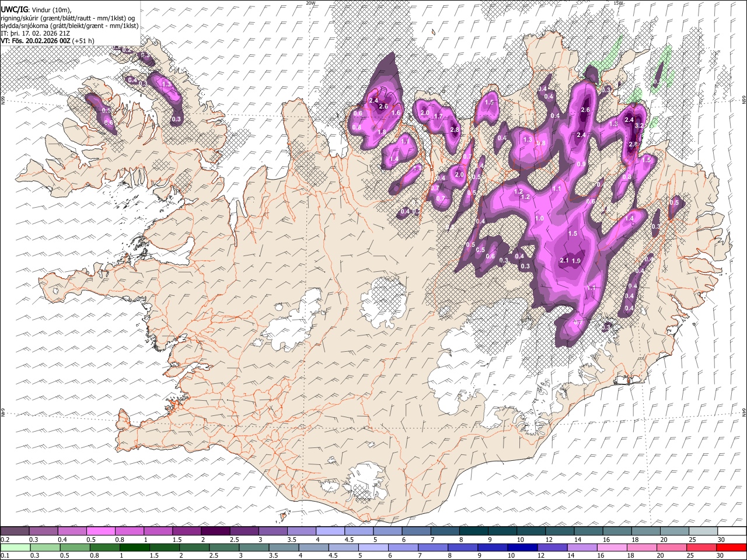Click the 1.9 precipitation value on the map
Image resolution: width=747 pixels, height=560 pixels.
click(577, 261)
